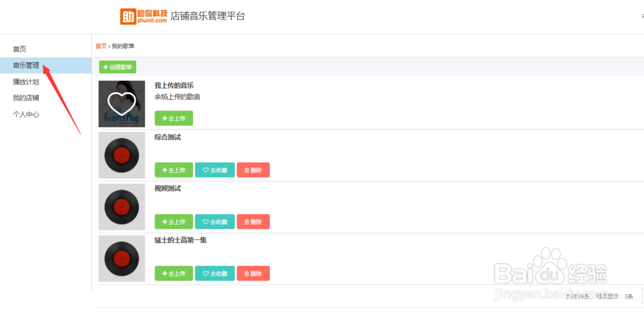Click 去收藏 for 综合测试
This screenshot has width=644, height=316.
point(215,170)
